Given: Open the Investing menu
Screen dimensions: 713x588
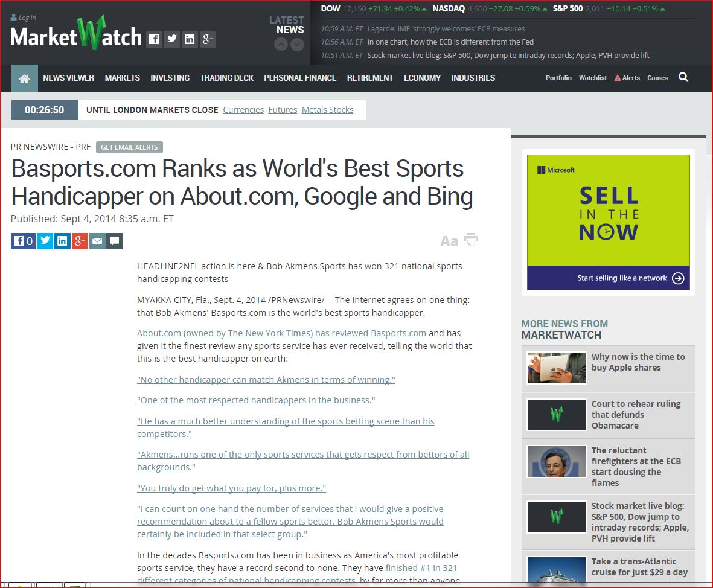Looking at the screenshot, I should tap(170, 78).
